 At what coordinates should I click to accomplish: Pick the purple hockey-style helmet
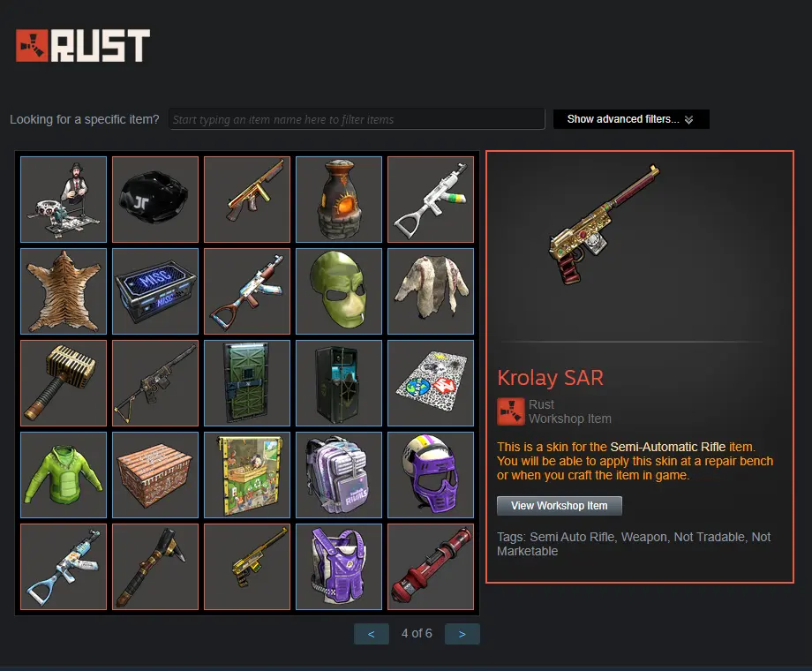click(x=431, y=475)
